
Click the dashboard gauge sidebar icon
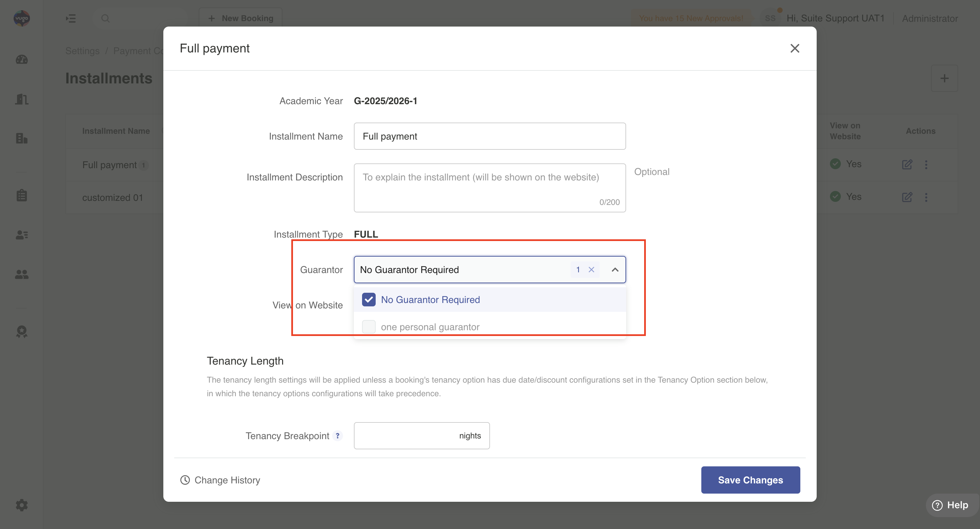[22, 59]
